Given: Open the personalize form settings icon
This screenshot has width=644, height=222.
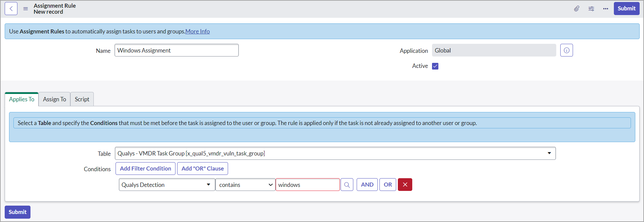Looking at the screenshot, I should click(591, 9).
